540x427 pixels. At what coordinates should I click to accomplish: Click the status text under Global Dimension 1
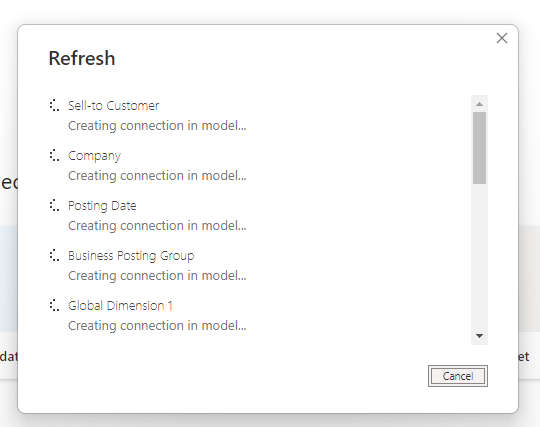157,326
